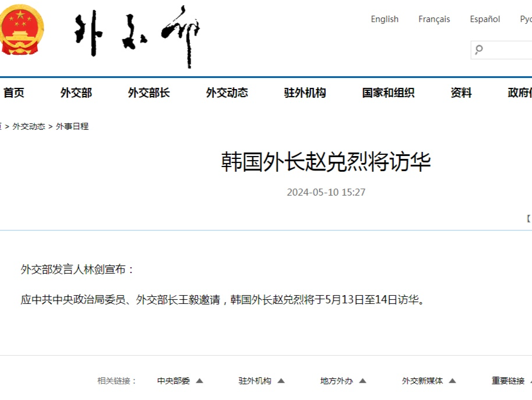532x400 pixels.
Task: Expand the footer 驻外机构 links dropdown
Action: 261,381
